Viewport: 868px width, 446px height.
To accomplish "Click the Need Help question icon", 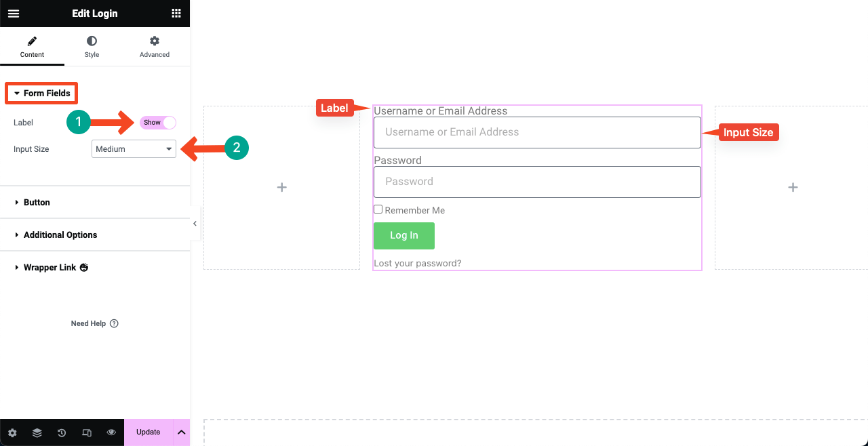I will coord(114,323).
